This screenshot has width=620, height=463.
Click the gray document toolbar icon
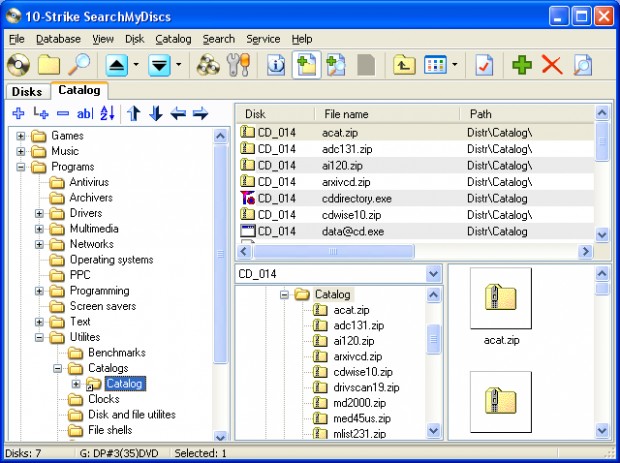click(366, 65)
